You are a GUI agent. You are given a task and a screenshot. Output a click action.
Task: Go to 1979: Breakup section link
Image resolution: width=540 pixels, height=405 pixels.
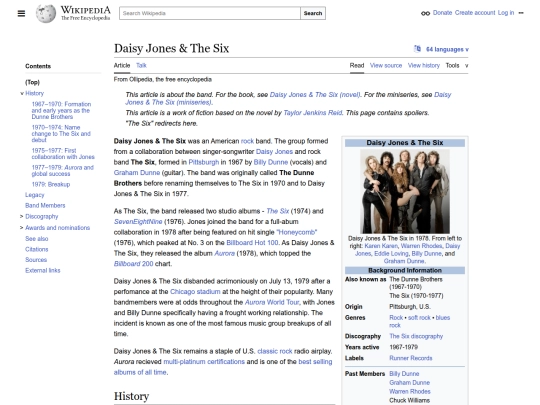click(x=51, y=184)
